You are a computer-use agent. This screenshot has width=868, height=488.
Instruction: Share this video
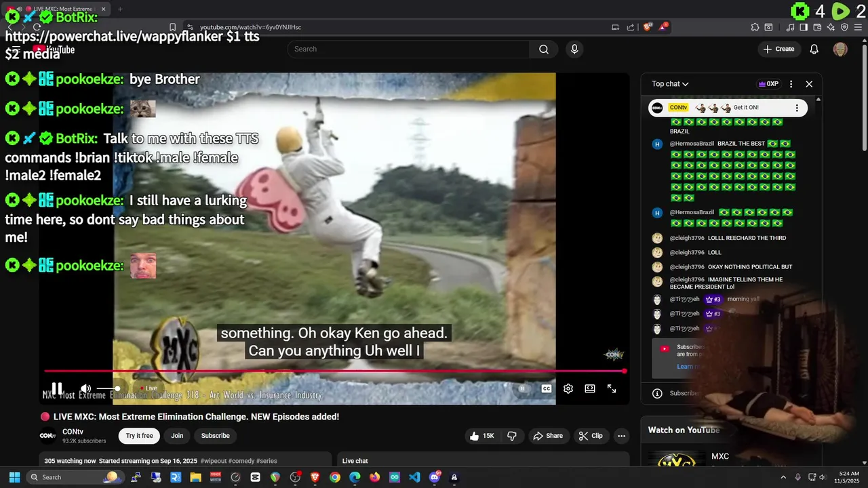click(547, 436)
